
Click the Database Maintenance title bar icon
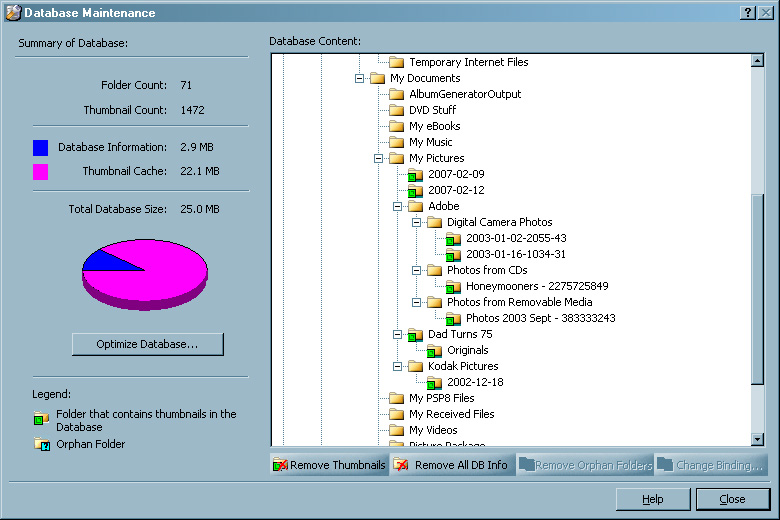pyautogui.click(x=13, y=13)
